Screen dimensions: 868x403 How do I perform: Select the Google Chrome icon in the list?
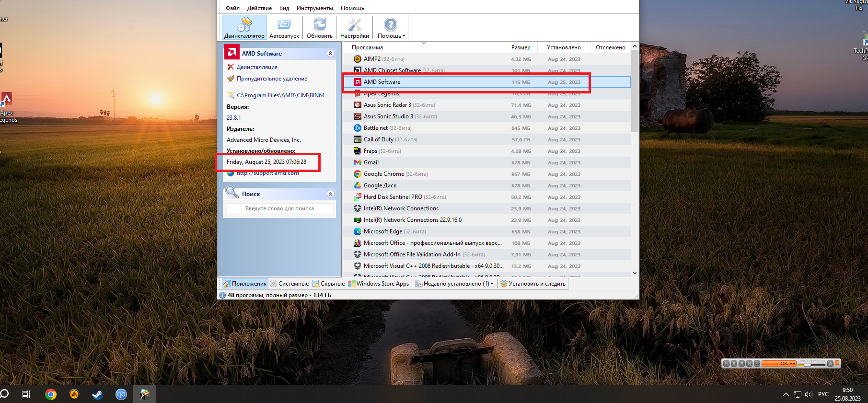click(x=358, y=174)
